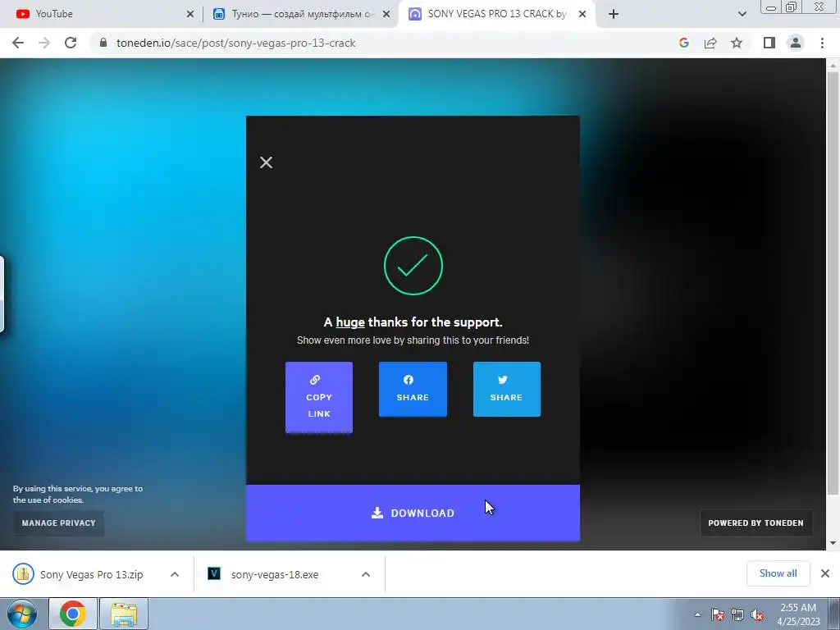Share on Twitter via the Share button

click(x=506, y=389)
